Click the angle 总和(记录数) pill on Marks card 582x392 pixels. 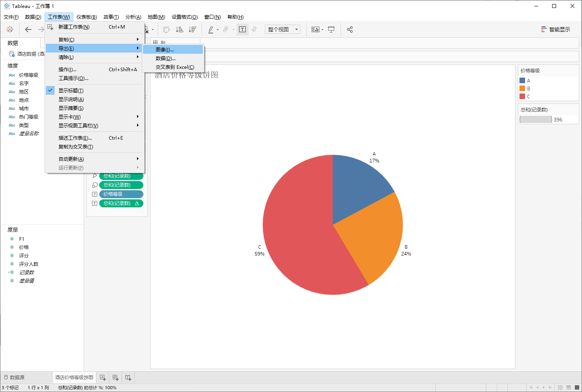click(121, 176)
